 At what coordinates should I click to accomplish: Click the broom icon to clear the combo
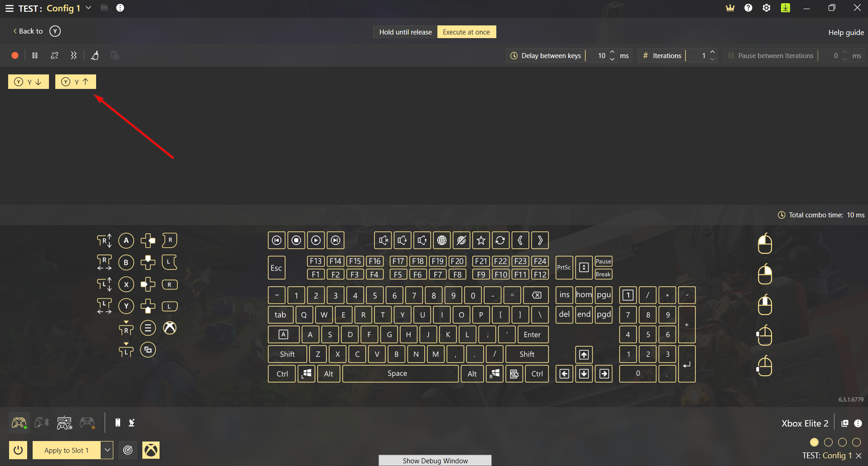(x=95, y=55)
